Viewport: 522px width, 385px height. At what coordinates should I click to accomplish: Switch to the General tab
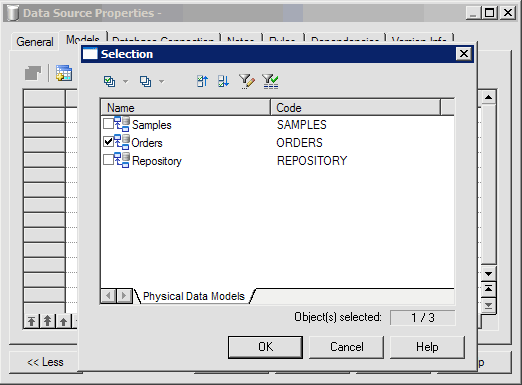point(35,42)
